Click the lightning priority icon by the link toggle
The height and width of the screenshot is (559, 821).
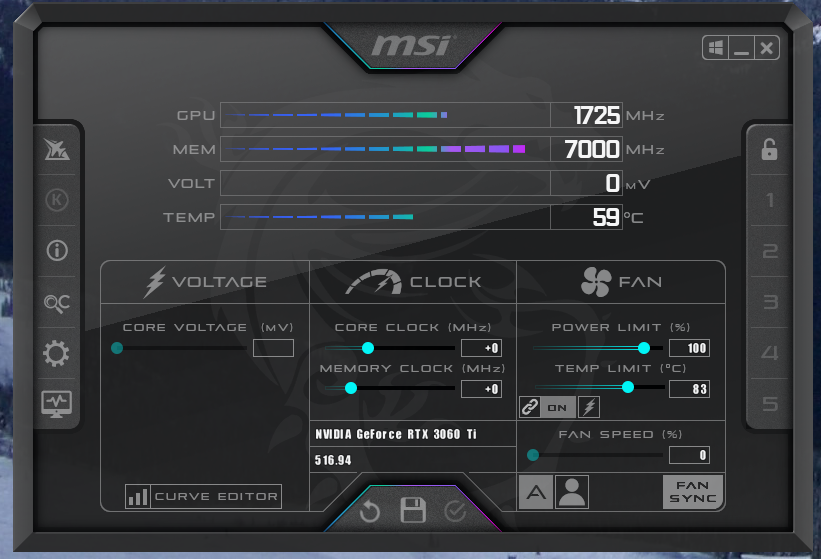pyautogui.click(x=589, y=407)
